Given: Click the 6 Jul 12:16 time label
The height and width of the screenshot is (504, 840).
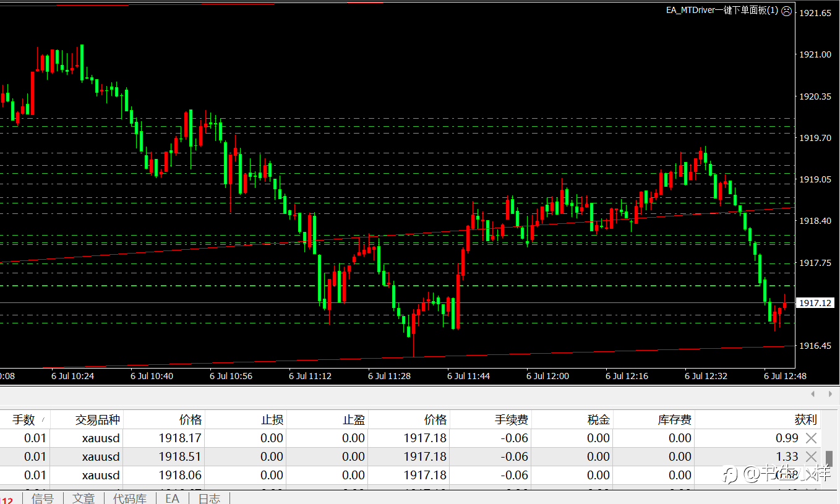Looking at the screenshot, I should coord(627,375).
